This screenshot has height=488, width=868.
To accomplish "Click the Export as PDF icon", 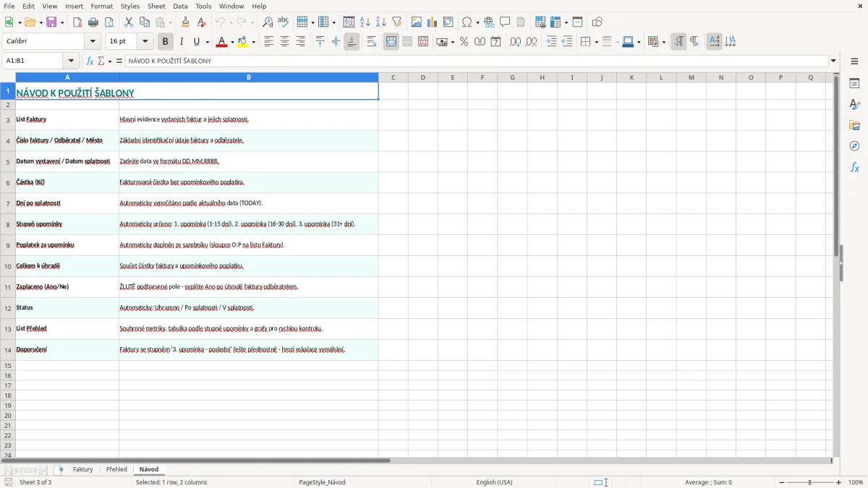I will pyautogui.click(x=77, y=22).
